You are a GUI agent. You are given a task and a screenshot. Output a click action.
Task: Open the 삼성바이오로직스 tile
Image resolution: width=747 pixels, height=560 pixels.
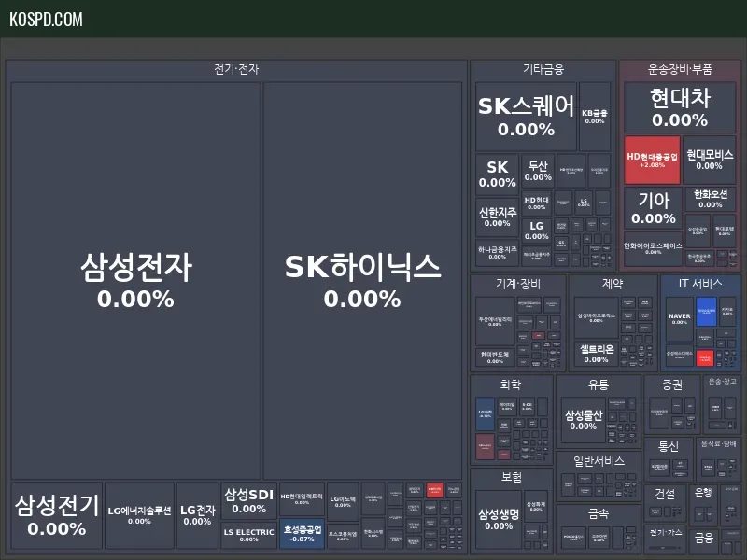pos(597,318)
